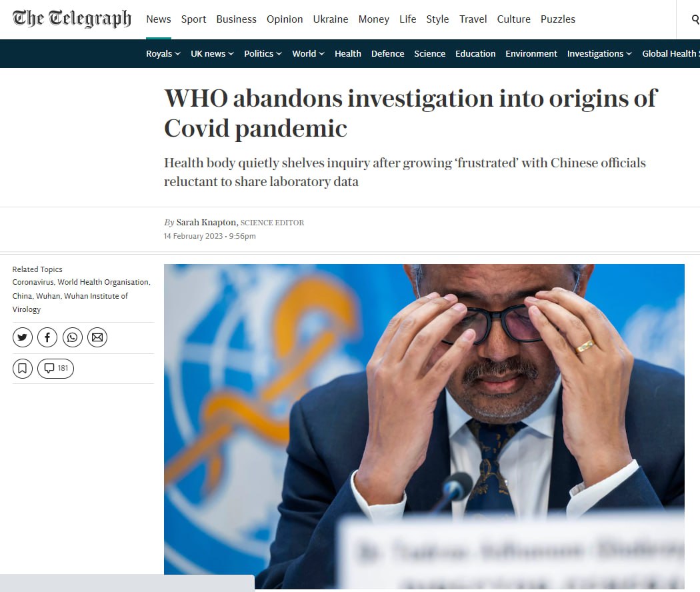Screen dimensions: 700x592
Task: Open the Wuhan related topic
Action: click(48, 296)
